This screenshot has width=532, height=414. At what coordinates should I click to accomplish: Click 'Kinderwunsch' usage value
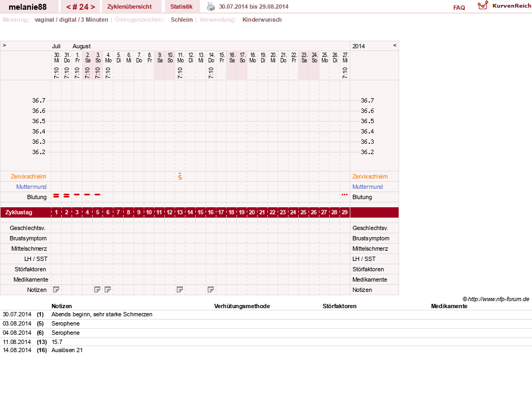pos(262,20)
